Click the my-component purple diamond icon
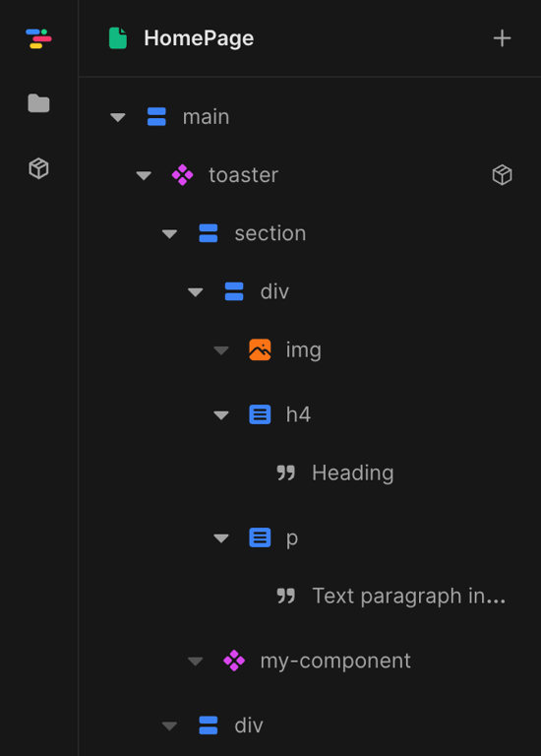 pyautogui.click(x=234, y=661)
